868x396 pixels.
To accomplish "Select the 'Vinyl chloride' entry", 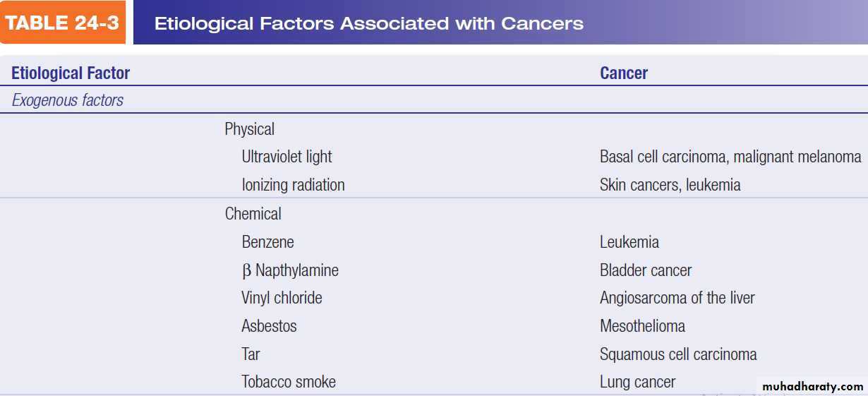I will (282, 298).
